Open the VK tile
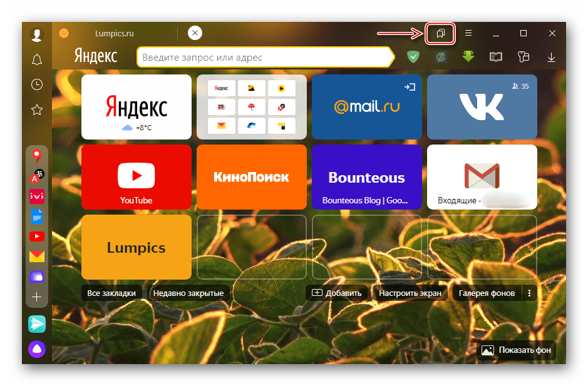Viewport: 588px width, 386px height. coord(482,107)
